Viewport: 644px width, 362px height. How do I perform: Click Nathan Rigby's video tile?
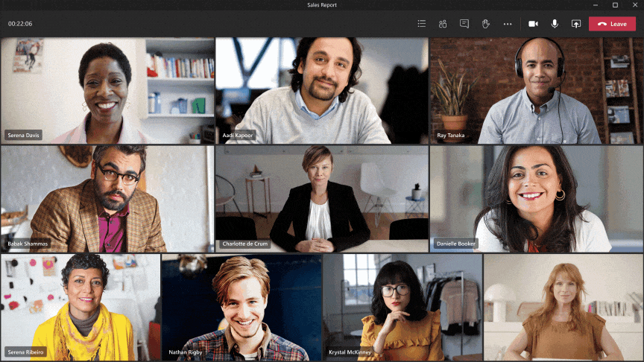(241, 307)
